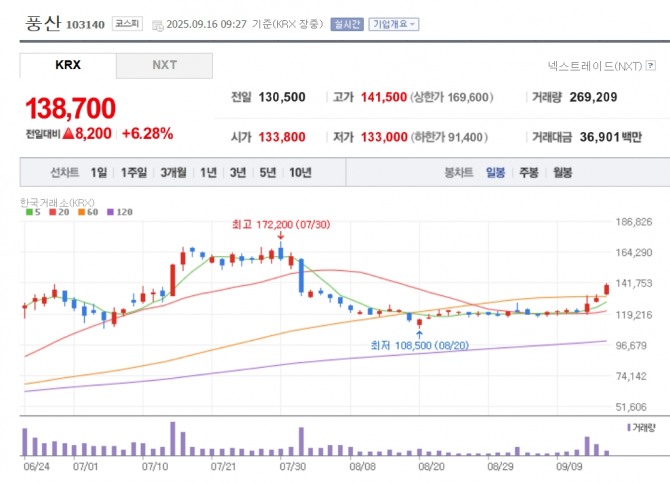This screenshot has width=670, height=485.
Task: Select the 3년 line chart period
Action: [238, 172]
